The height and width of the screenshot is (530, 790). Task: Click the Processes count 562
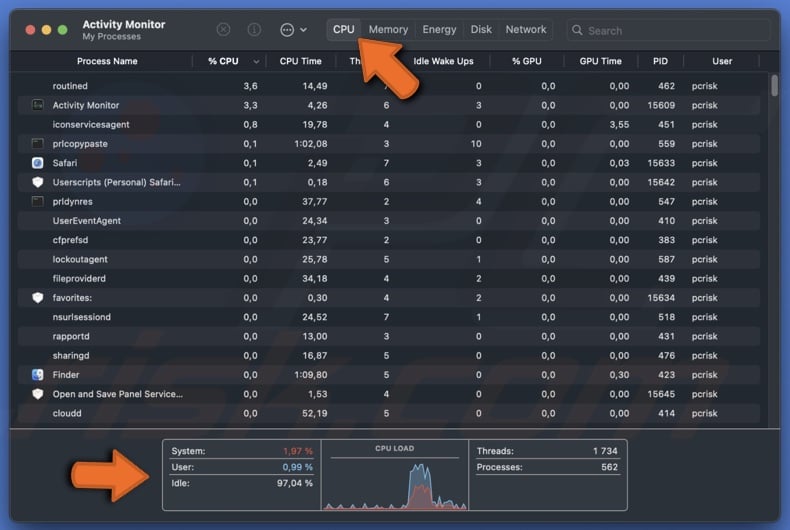[609, 467]
